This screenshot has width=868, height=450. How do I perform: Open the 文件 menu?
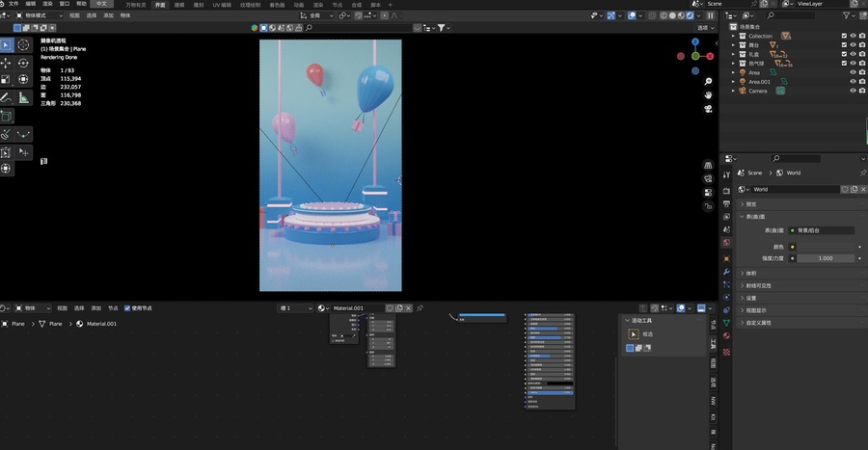point(14,4)
